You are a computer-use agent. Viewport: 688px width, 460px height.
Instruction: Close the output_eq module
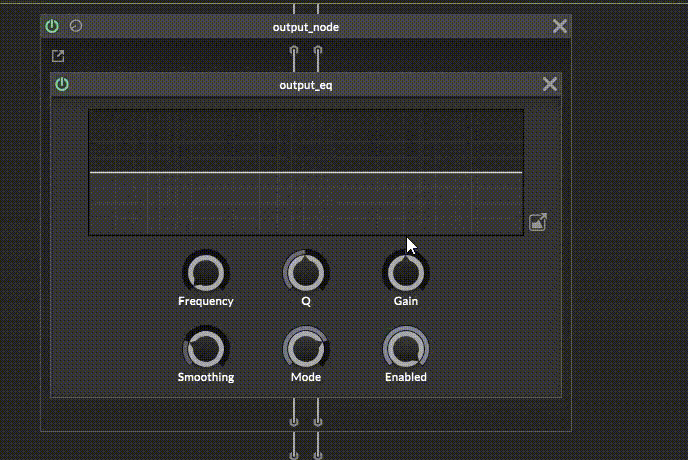point(549,84)
